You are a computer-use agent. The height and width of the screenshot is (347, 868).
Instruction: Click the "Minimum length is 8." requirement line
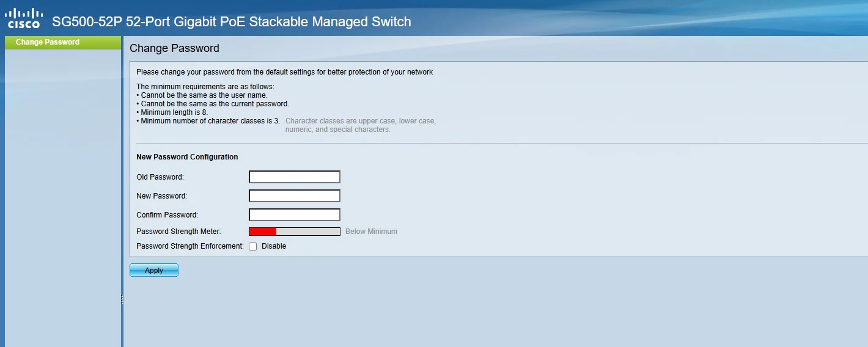(x=172, y=112)
